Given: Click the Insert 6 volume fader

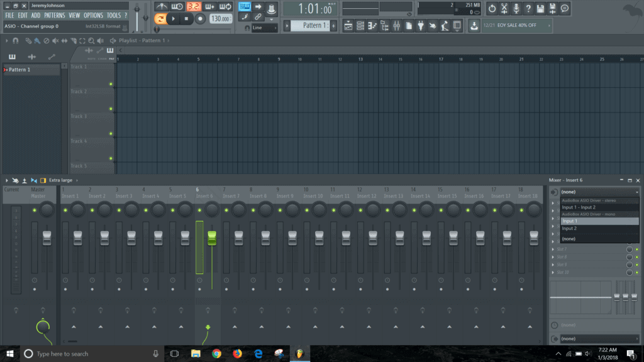Looking at the screenshot, I should point(212,238).
